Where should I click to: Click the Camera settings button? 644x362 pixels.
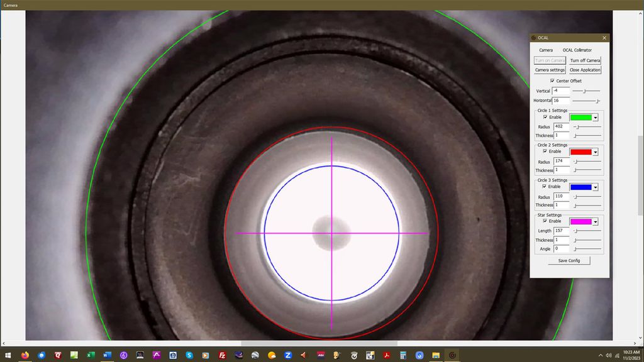tap(550, 70)
